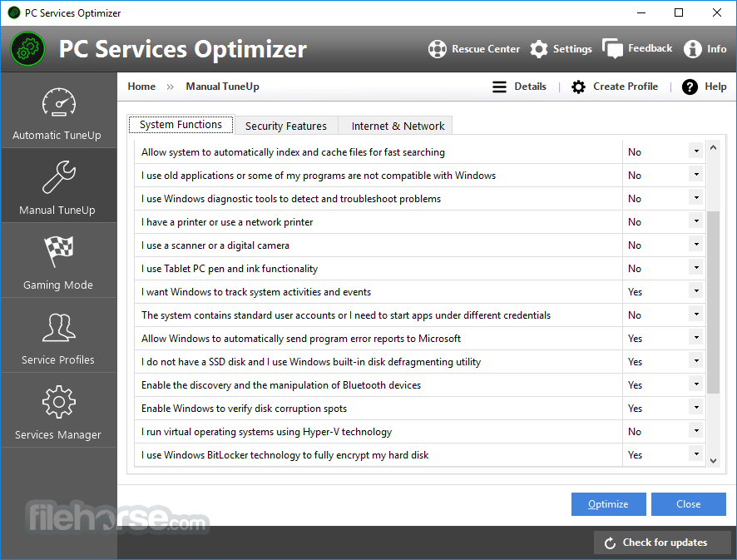Image resolution: width=737 pixels, height=560 pixels.
Task: Switch to System Functions tab
Action: (181, 125)
